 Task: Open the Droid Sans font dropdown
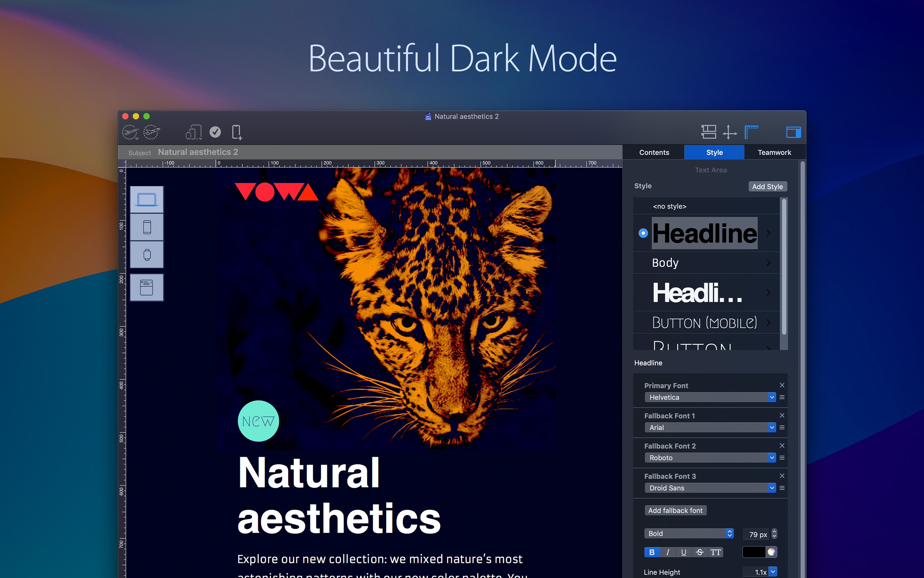(x=710, y=488)
